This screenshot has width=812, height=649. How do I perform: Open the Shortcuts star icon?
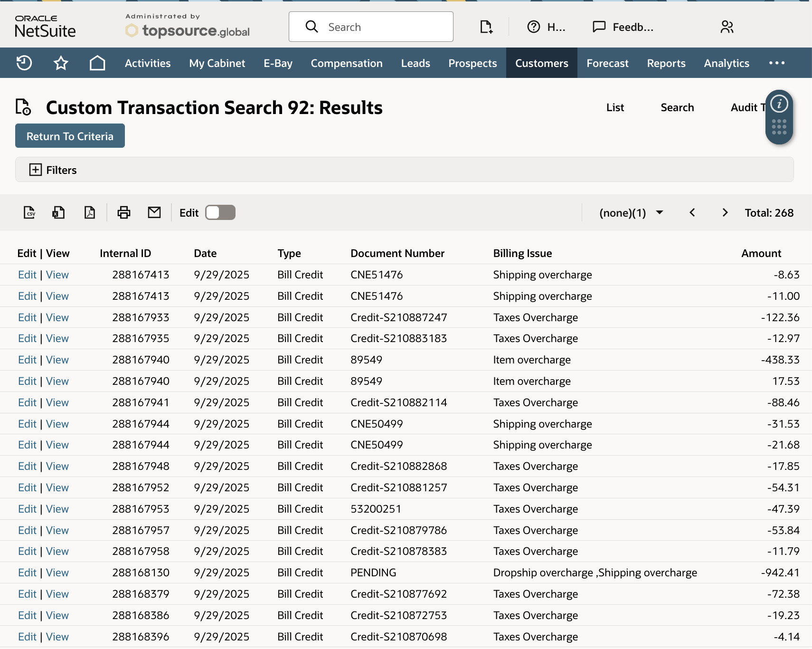[x=61, y=63]
